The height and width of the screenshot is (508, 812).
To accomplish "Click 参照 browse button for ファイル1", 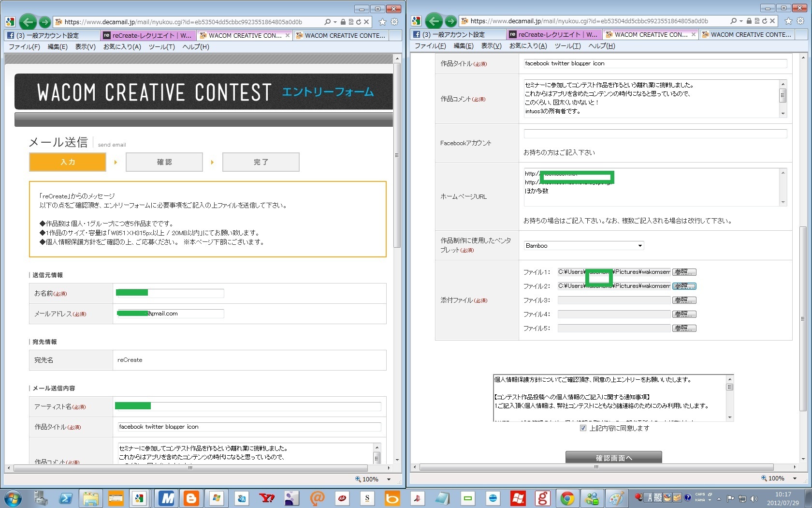I will point(684,272).
